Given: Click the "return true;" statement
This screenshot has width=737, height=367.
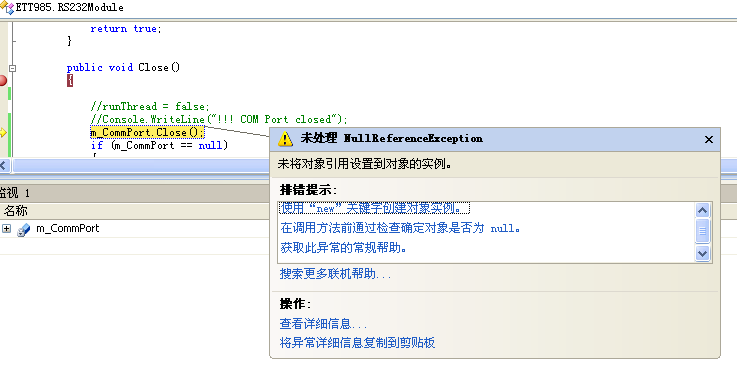Looking at the screenshot, I should click(125, 29).
